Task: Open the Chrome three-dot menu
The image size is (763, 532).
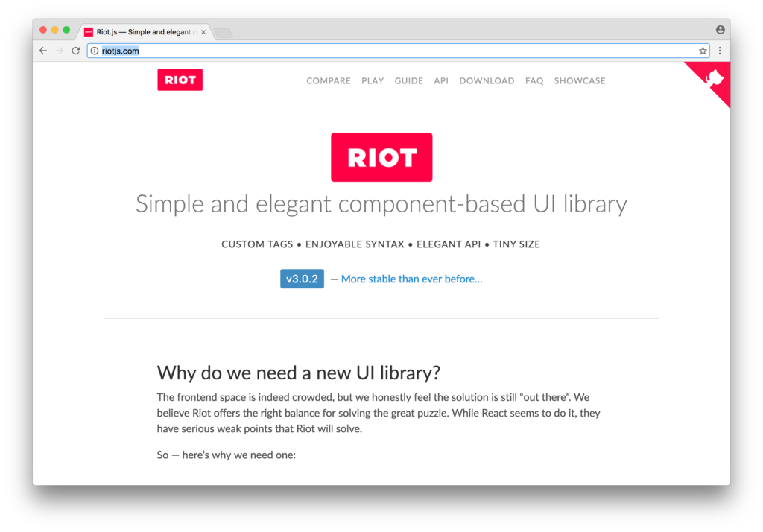Action: point(720,51)
